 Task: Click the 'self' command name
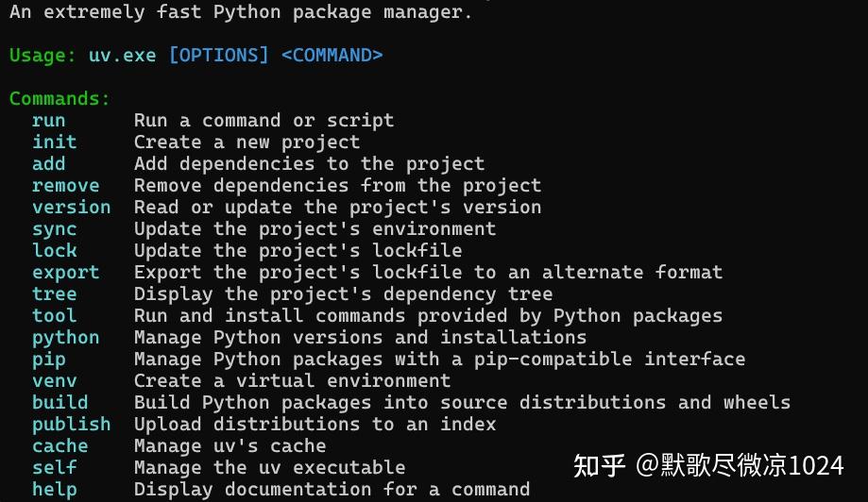55,468
